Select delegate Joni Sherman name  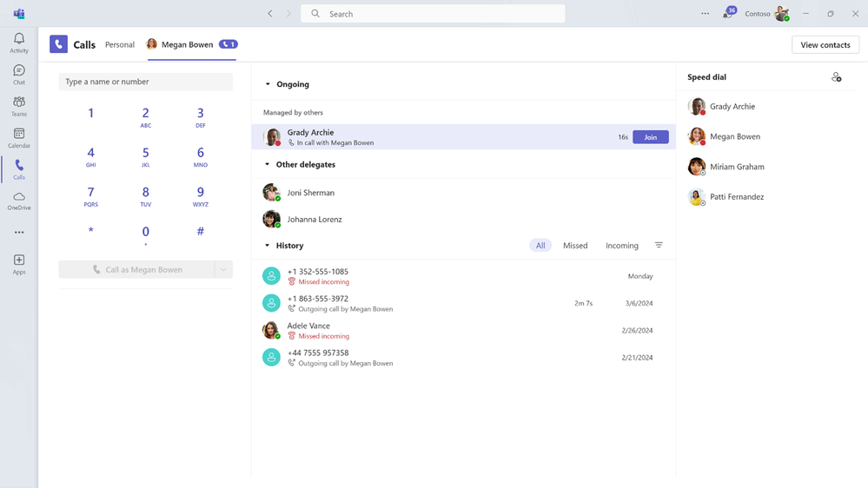click(310, 193)
